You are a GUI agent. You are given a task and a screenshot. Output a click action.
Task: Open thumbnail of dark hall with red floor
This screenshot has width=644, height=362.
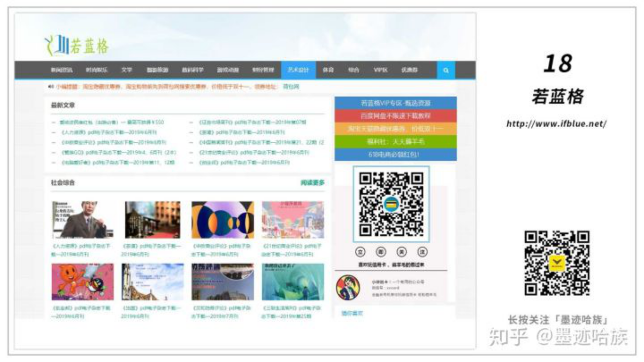(x=152, y=220)
